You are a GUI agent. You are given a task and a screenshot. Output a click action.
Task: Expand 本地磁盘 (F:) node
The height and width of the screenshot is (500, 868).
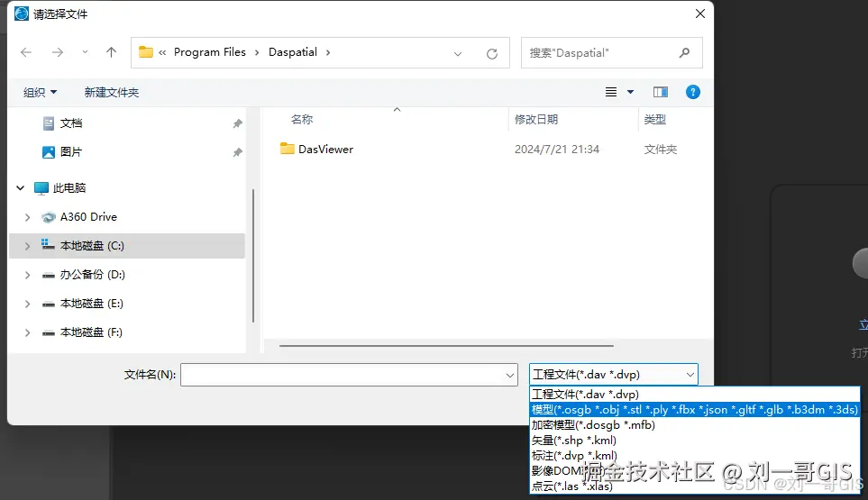click(27, 332)
